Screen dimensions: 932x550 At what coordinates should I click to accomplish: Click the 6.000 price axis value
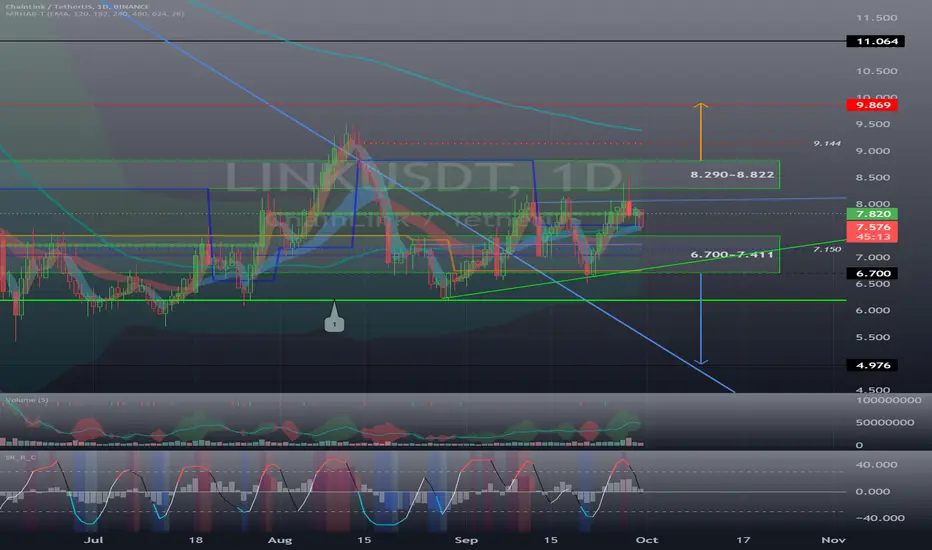pos(873,310)
